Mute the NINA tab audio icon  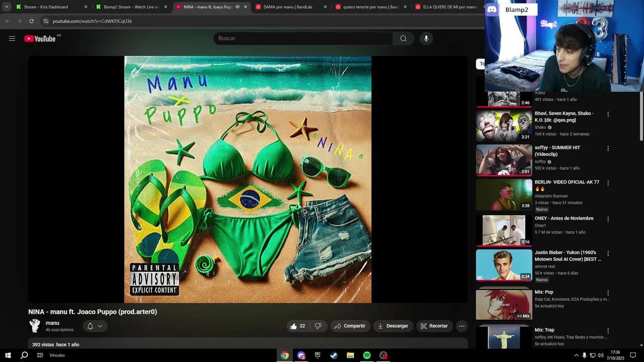click(237, 7)
